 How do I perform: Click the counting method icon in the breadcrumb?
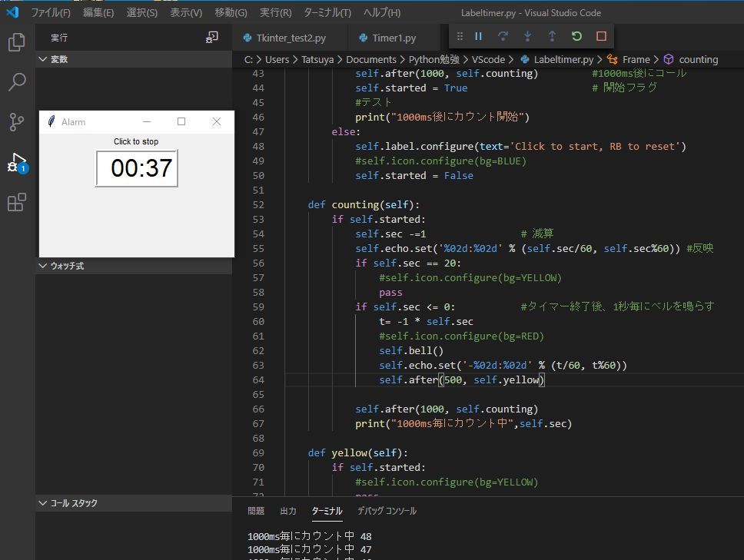(x=669, y=60)
